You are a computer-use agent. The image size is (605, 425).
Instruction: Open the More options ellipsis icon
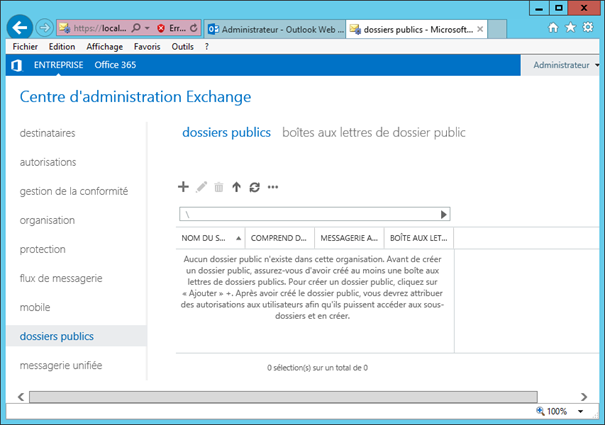273,187
